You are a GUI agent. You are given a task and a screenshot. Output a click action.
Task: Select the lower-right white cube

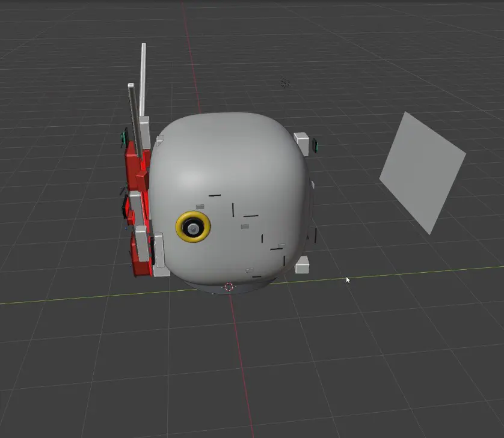(x=302, y=265)
